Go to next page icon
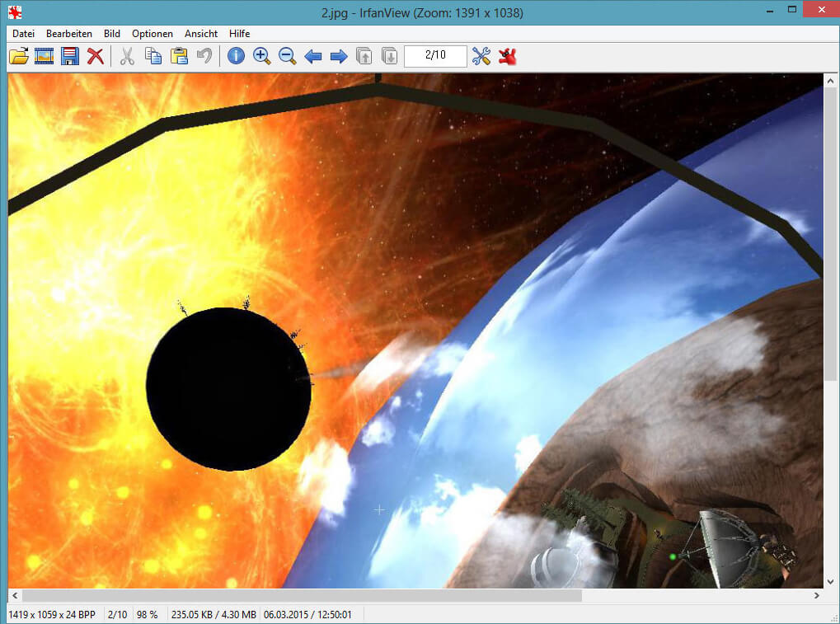 coord(389,56)
